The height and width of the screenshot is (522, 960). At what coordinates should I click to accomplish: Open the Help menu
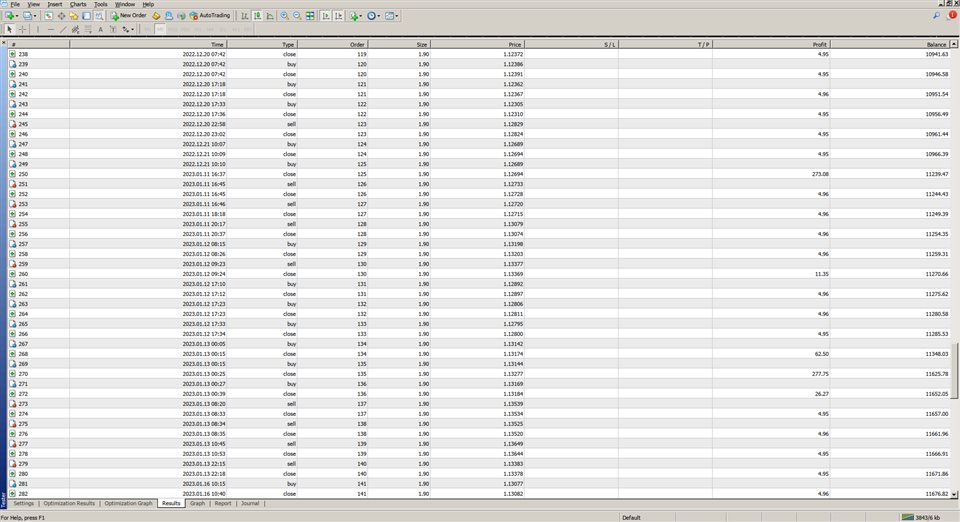(148, 4)
